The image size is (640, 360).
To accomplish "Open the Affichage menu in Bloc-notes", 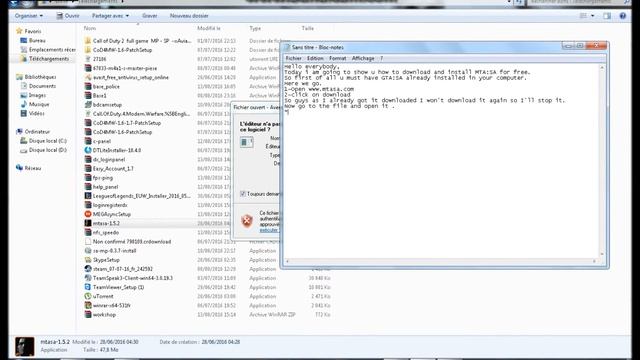I will (363, 58).
